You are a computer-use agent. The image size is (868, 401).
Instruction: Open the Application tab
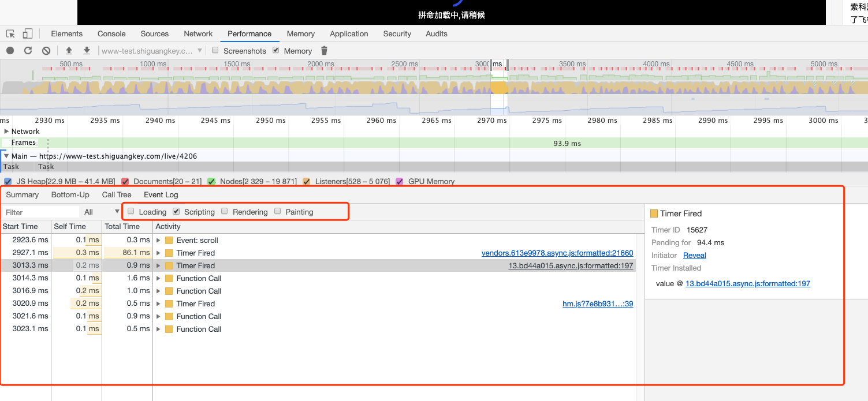(x=349, y=33)
